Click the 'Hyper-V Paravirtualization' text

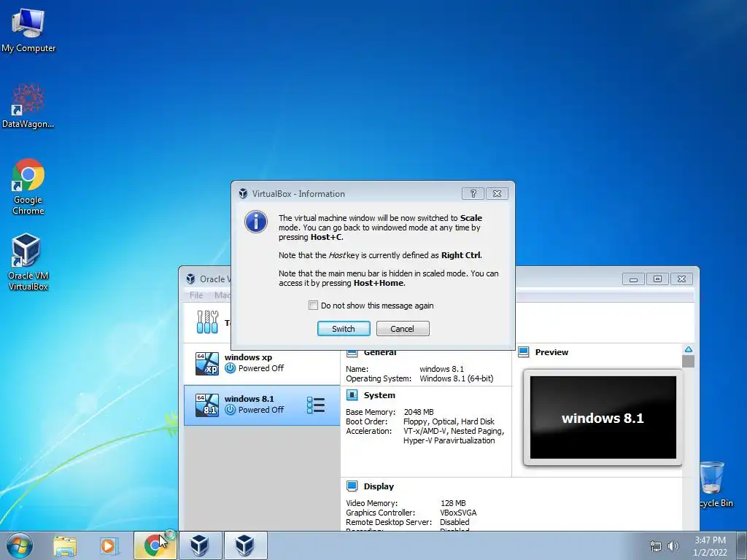point(449,440)
